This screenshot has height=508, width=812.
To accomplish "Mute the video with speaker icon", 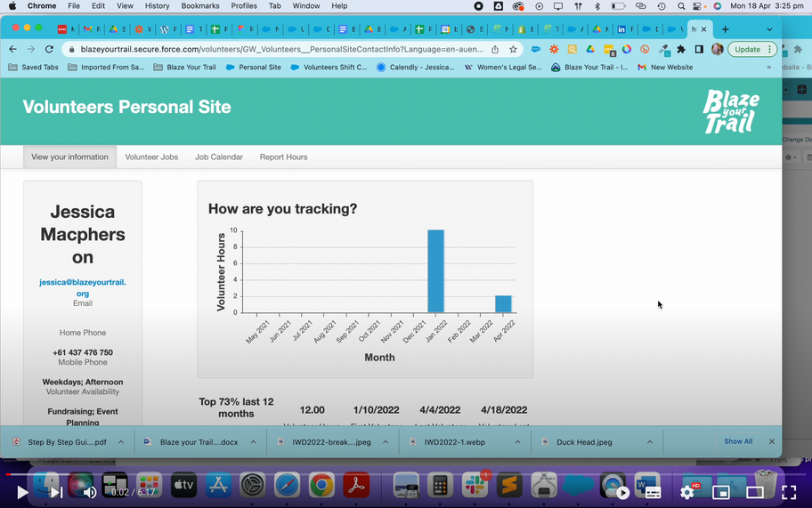I will [x=90, y=492].
